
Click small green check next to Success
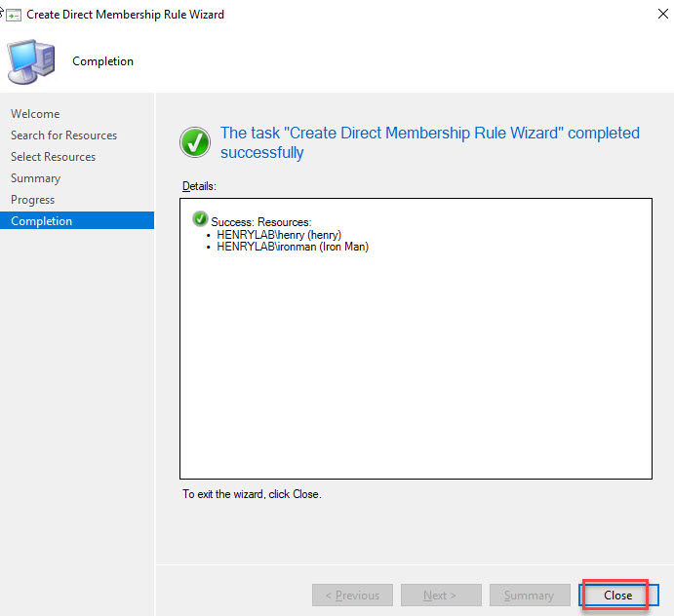[200, 218]
